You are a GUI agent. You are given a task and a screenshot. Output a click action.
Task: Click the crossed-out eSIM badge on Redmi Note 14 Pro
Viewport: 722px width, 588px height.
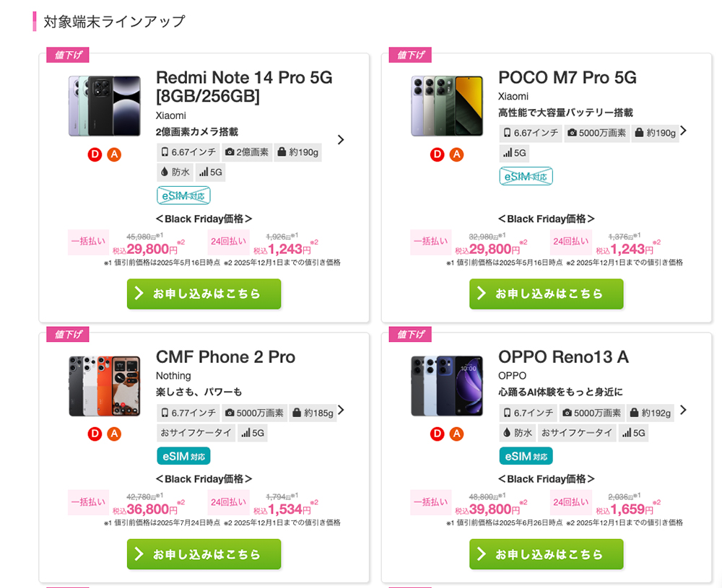183,195
